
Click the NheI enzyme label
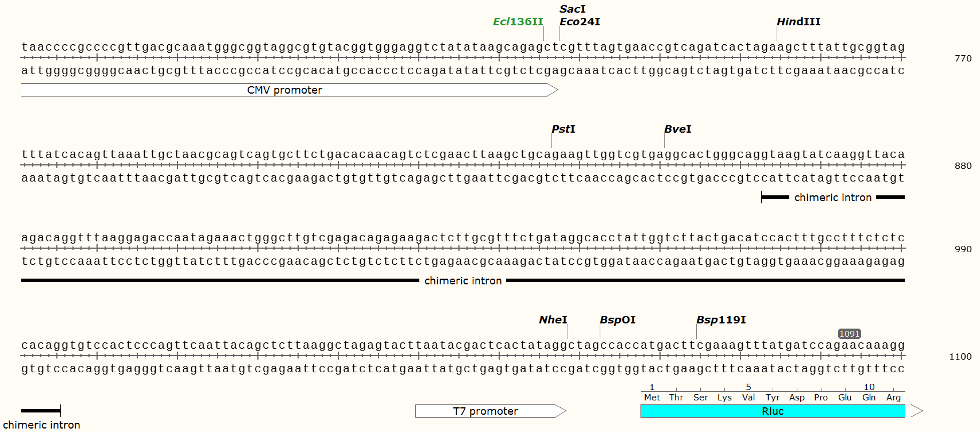click(553, 320)
